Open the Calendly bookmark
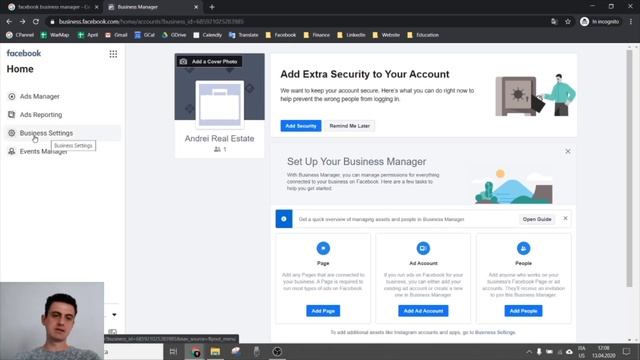The image size is (640, 360). click(x=207, y=35)
